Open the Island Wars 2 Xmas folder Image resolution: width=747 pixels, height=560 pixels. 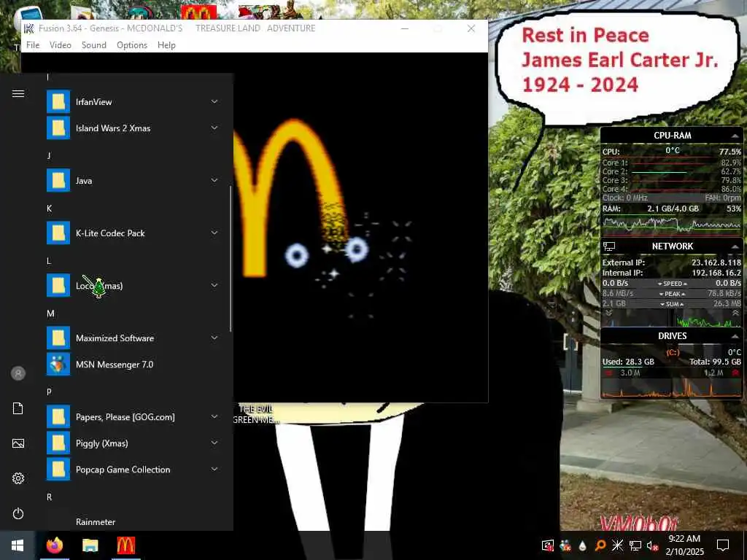(x=134, y=128)
